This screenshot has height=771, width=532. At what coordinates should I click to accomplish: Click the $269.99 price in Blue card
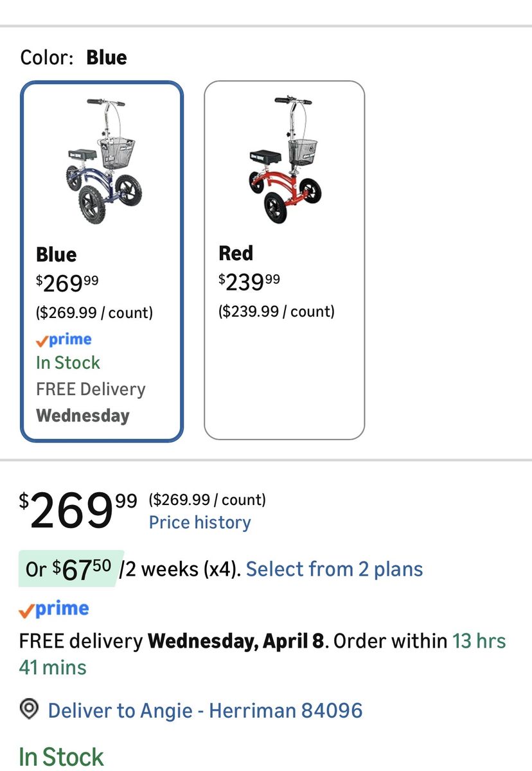tap(67, 283)
